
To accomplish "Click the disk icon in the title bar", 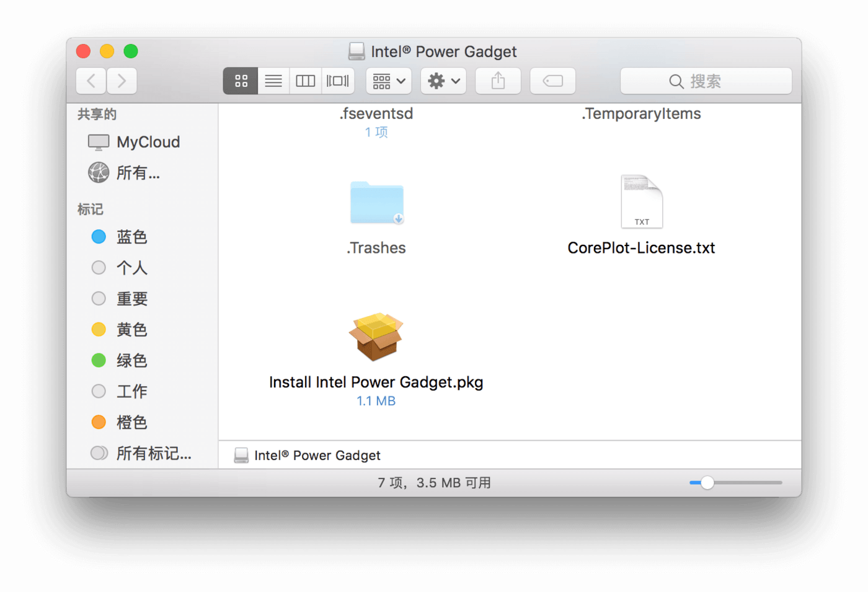I will (x=356, y=51).
